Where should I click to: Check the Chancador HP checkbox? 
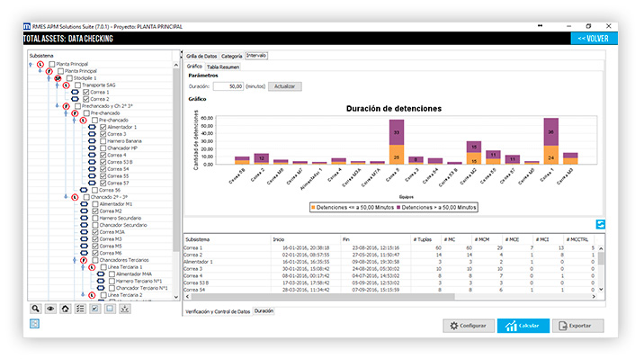point(103,148)
